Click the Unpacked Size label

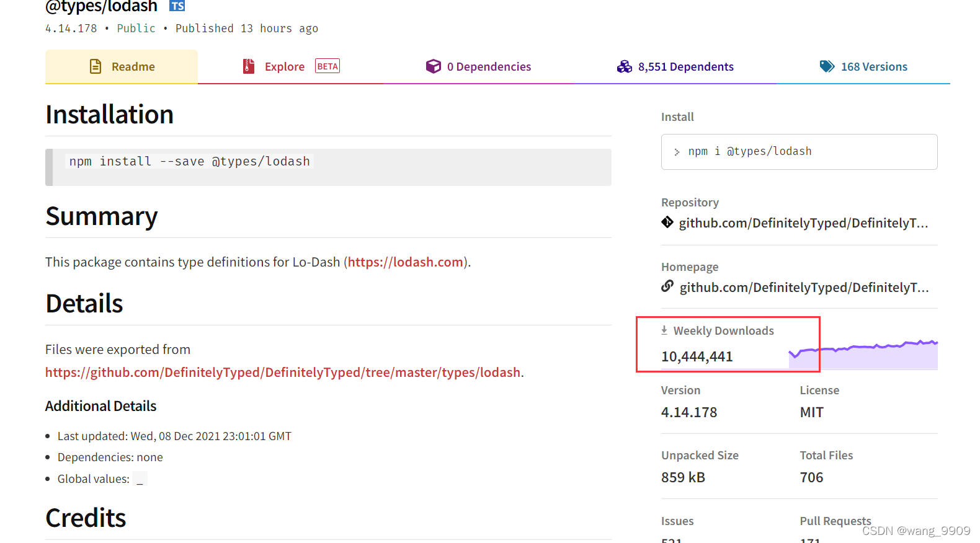[700, 456]
